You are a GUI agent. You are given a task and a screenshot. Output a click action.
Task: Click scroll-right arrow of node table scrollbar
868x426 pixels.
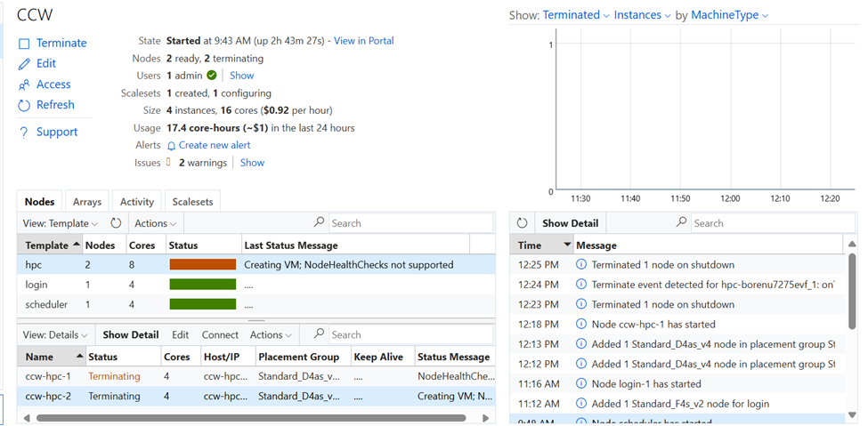[x=485, y=418]
